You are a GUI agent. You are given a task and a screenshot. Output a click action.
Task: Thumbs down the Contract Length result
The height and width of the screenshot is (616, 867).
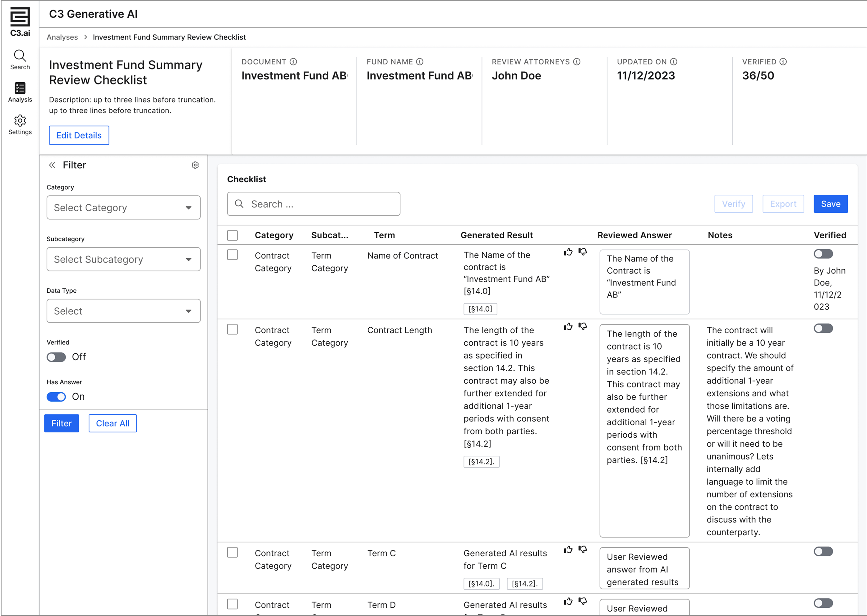[583, 326]
